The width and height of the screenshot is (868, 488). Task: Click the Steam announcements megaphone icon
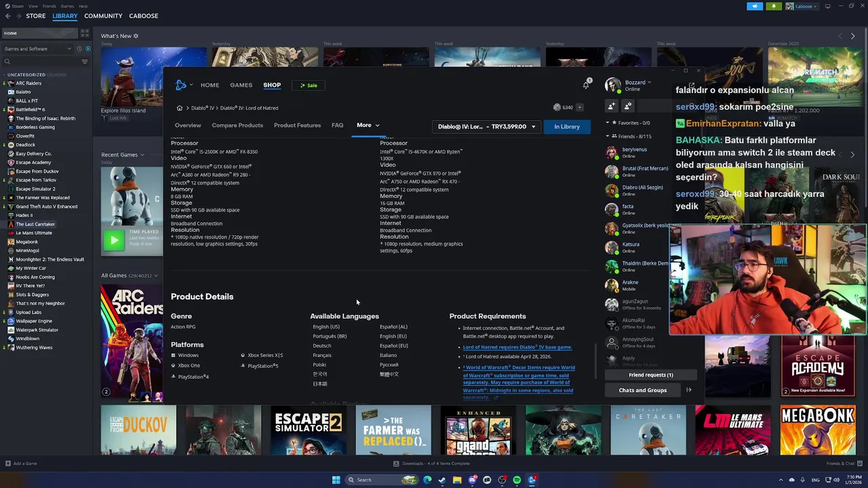coord(755,6)
